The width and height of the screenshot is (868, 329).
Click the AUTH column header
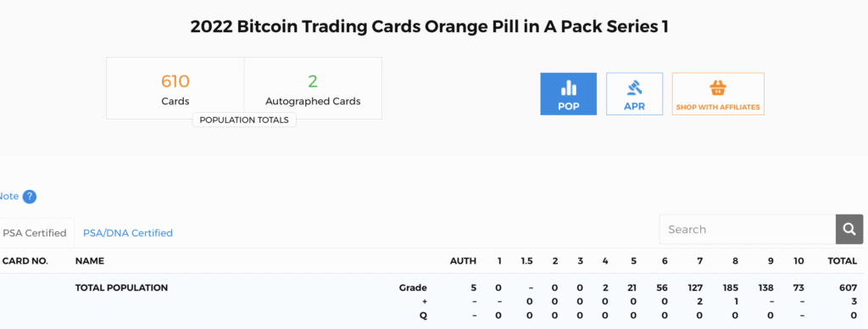point(463,261)
